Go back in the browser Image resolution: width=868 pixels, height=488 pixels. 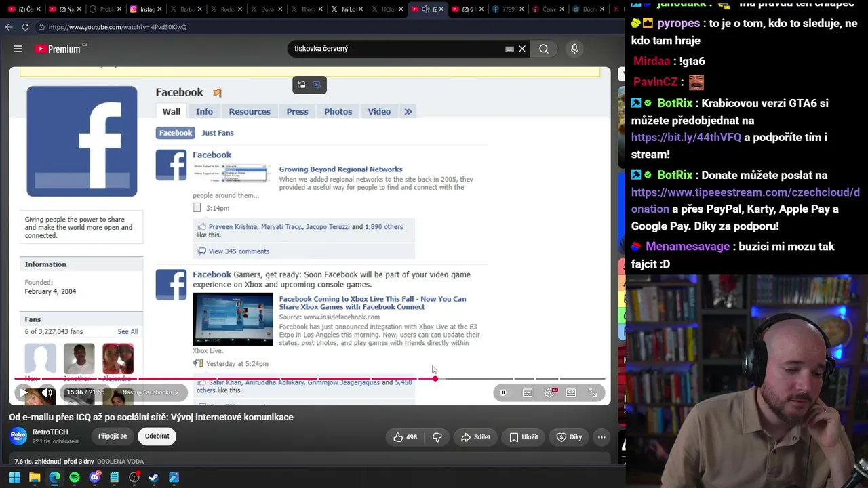[x=8, y=27]
